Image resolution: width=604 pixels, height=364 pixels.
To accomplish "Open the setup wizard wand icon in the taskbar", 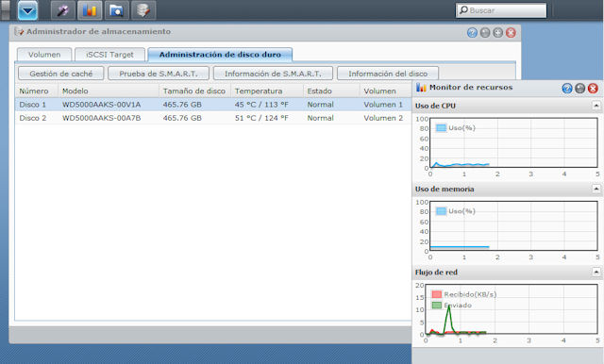I will [63, 10].
